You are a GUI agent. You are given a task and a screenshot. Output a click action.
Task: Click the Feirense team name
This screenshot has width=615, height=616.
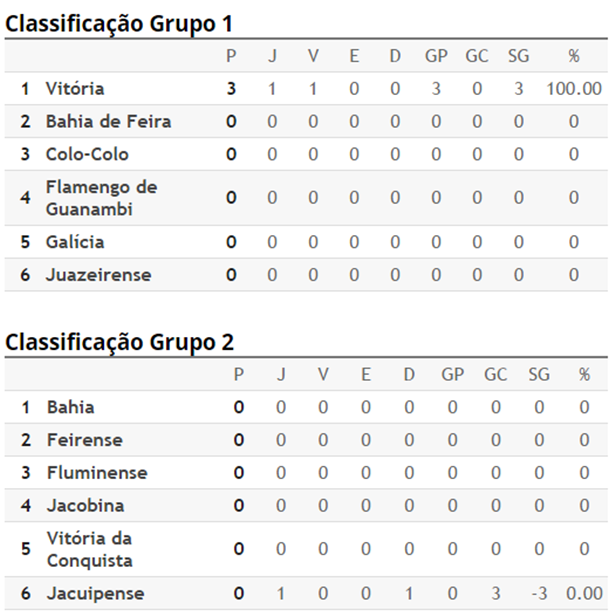point(85,440)
